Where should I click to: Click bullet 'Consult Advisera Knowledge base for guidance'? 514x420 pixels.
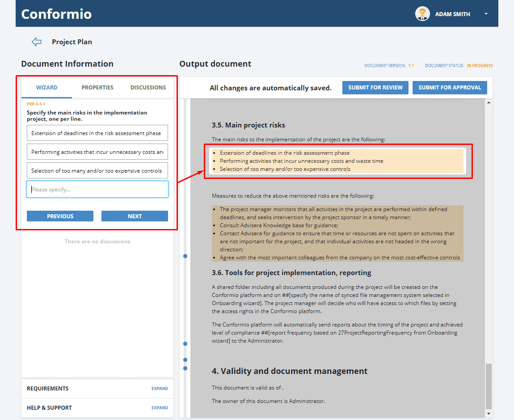[x=279, y=225]
